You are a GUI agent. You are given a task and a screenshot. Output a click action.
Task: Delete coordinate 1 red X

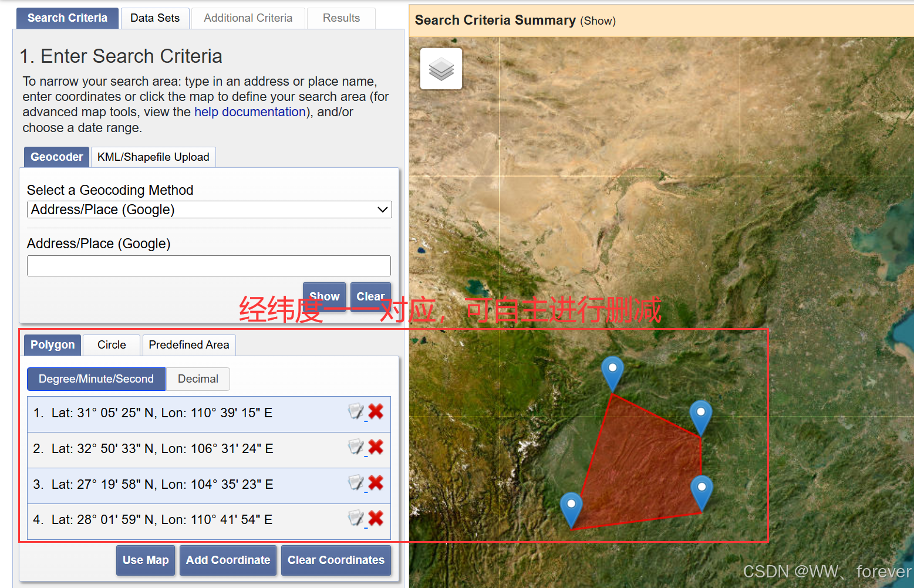(x=376, y=412)
